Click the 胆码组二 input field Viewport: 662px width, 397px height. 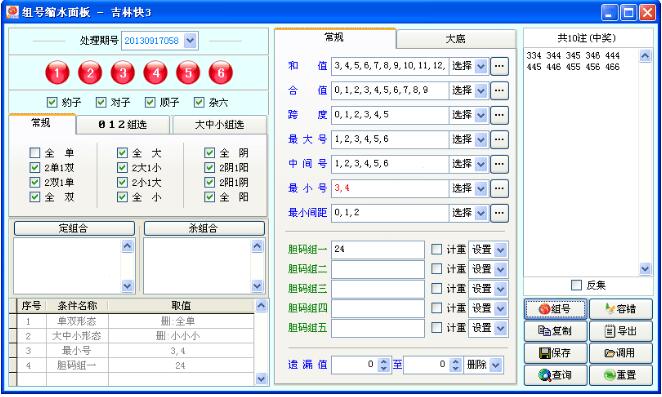pos(377,269)
